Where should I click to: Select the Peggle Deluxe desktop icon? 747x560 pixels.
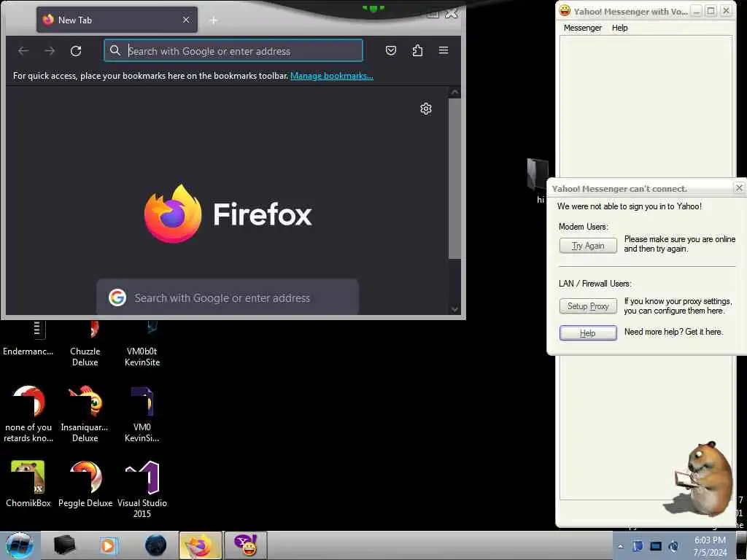(x=85, y=483)
